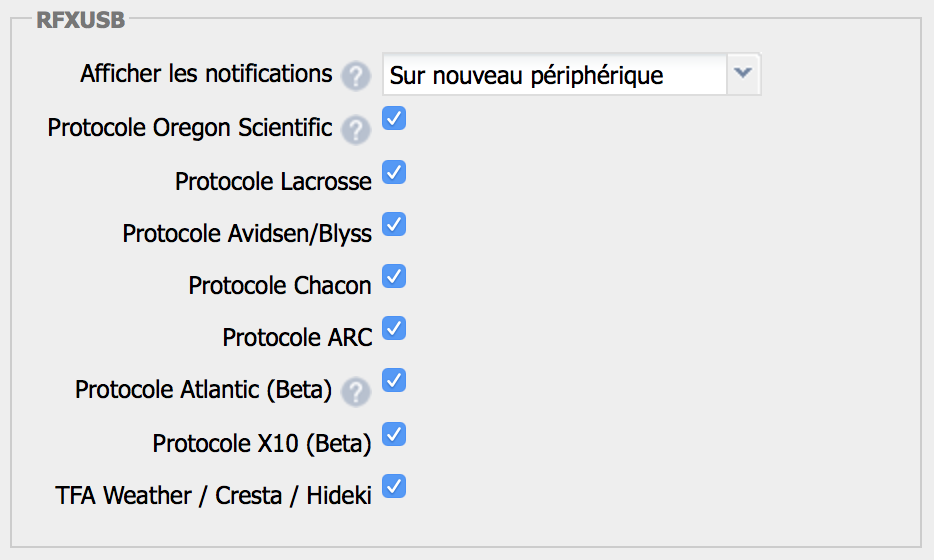Toggle the Protocole Avidsen/Blyss checkbox

click(x=394, y=224)
